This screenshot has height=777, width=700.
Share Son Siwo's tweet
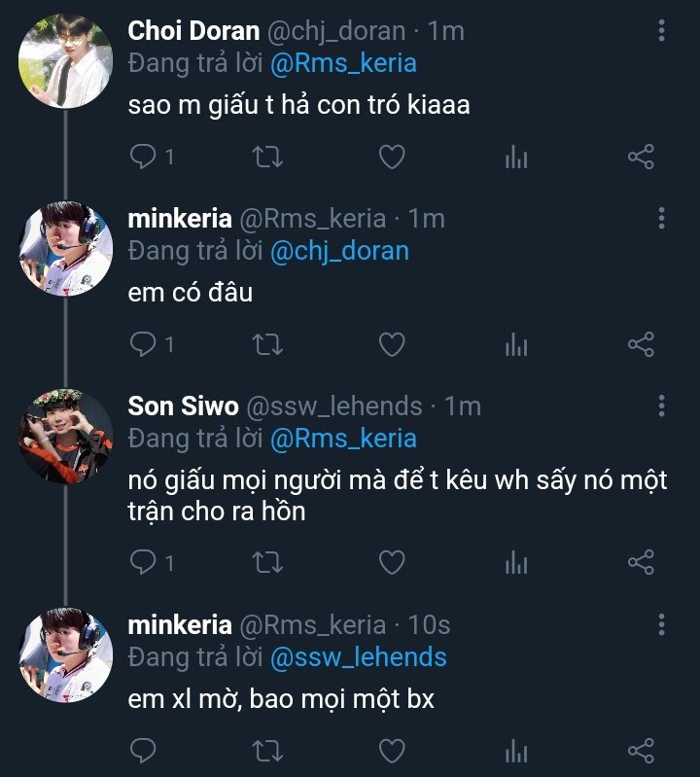pyautogui.click(x=641, y=562)
